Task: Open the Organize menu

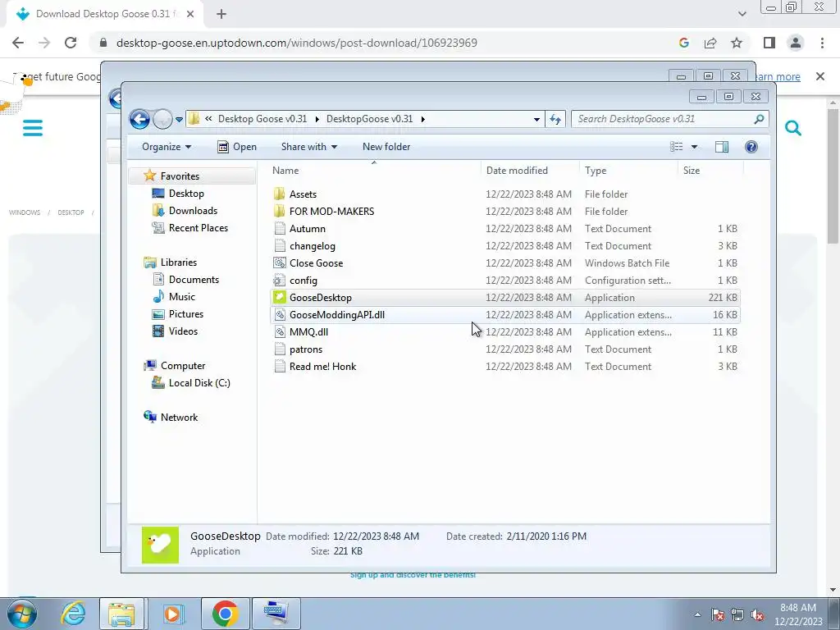Action: (x=167, y=147)
